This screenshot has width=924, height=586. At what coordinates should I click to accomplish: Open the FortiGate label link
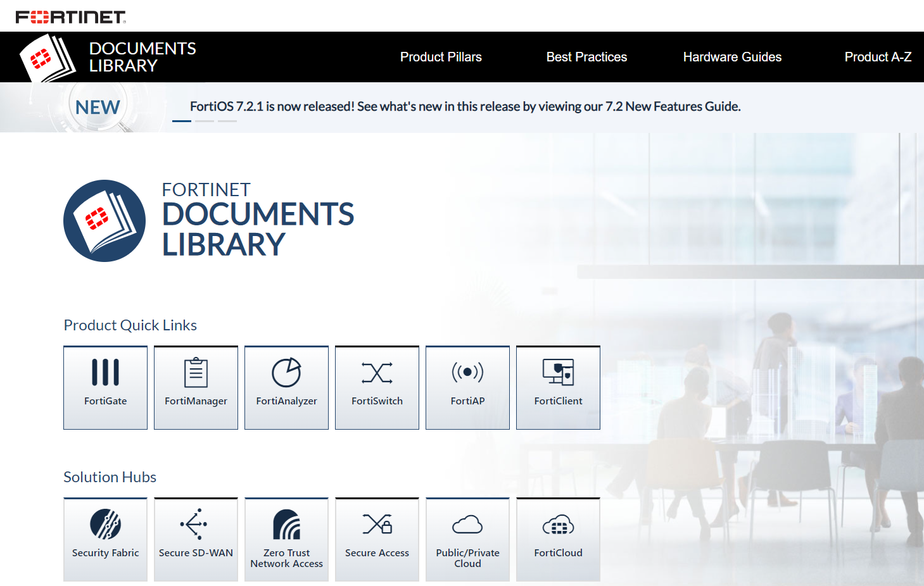click(x=105, y=401)
